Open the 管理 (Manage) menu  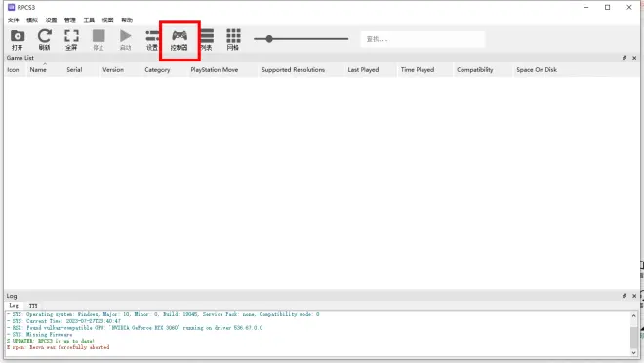coord(70,20)
